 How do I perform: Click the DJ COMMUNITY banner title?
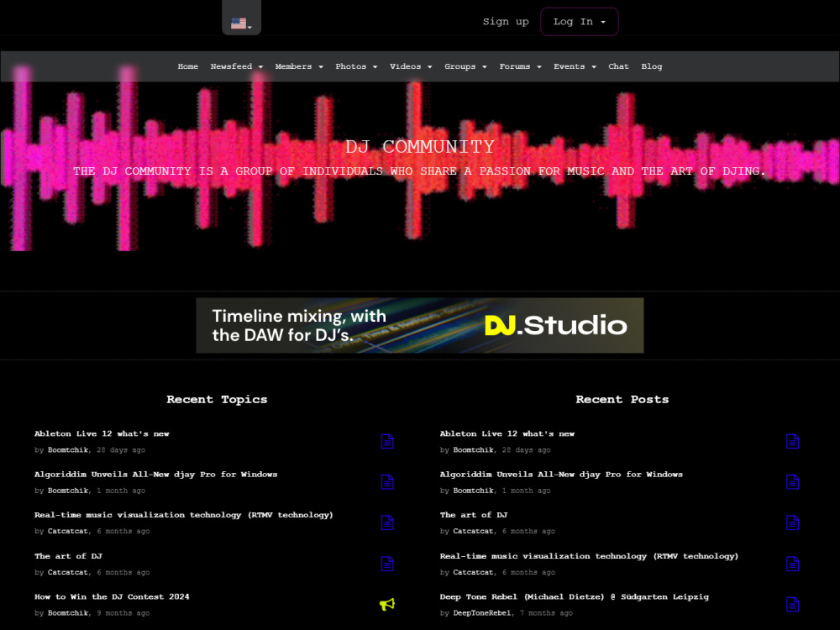point(420,146)
